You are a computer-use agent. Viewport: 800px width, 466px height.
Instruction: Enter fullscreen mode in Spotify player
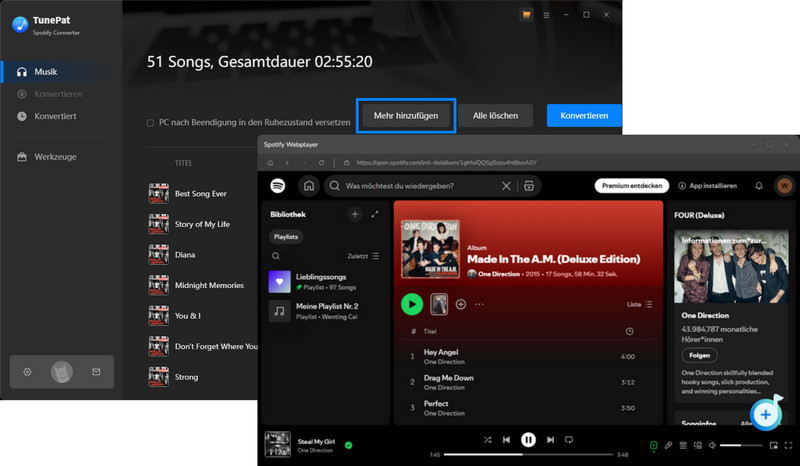pos(788,446)
